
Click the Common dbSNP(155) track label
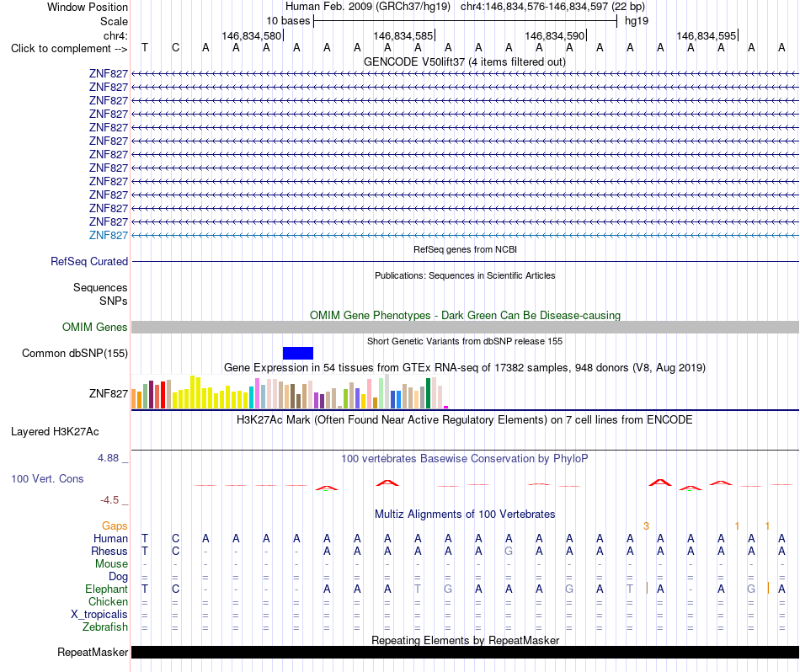pyautogui.click(x=75, y=353)
